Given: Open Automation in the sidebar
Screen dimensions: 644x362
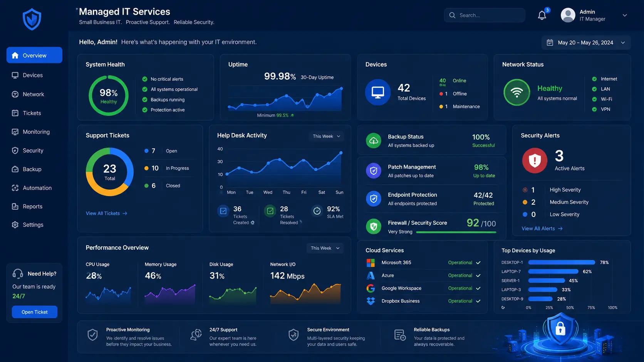Looking at the screenshot, I should pyautogui.click(x=34, y=188).
